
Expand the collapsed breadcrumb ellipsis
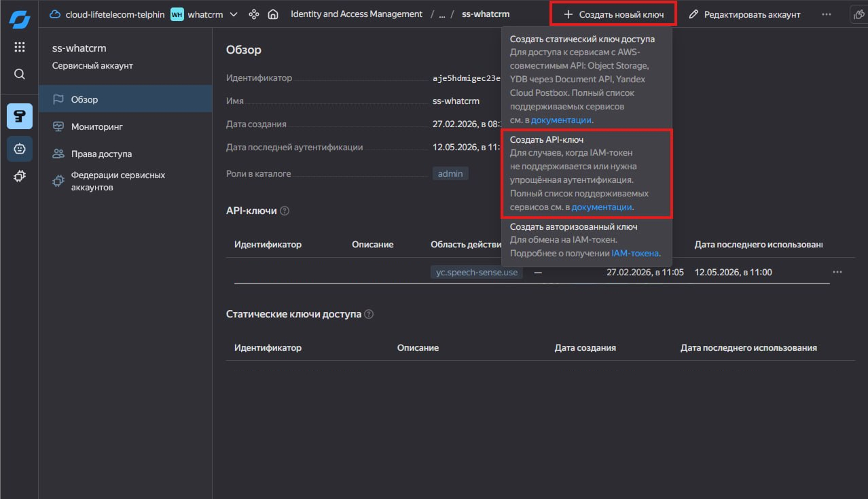441,14
